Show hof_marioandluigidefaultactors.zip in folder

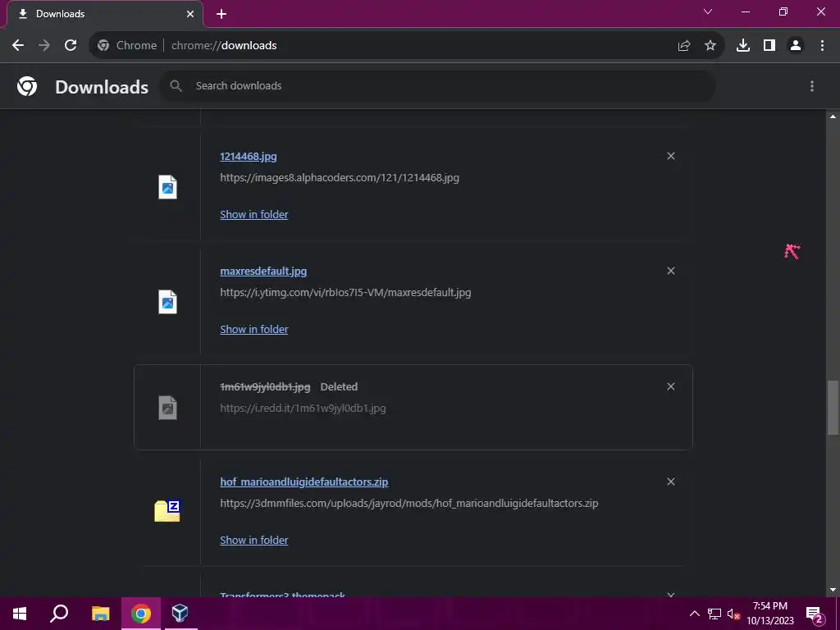[254, 540]
